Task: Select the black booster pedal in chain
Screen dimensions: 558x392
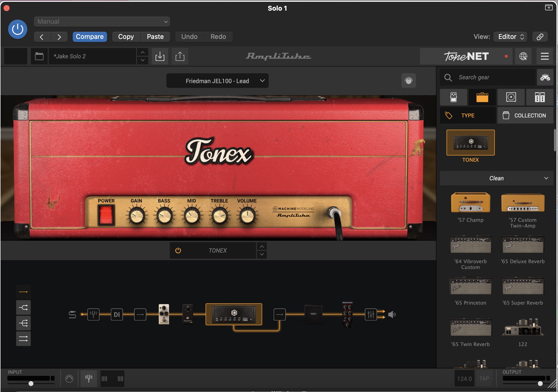Action: tap(188, 314)
